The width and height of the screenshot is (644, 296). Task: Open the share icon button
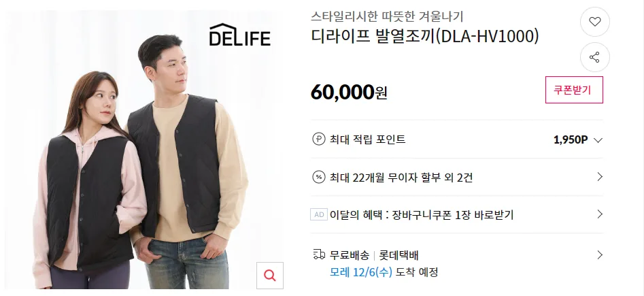595,57
